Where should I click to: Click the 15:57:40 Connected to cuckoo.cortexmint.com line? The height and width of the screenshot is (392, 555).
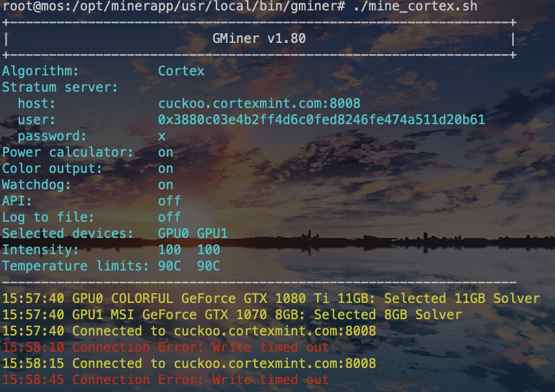click(x=189, y=331)
